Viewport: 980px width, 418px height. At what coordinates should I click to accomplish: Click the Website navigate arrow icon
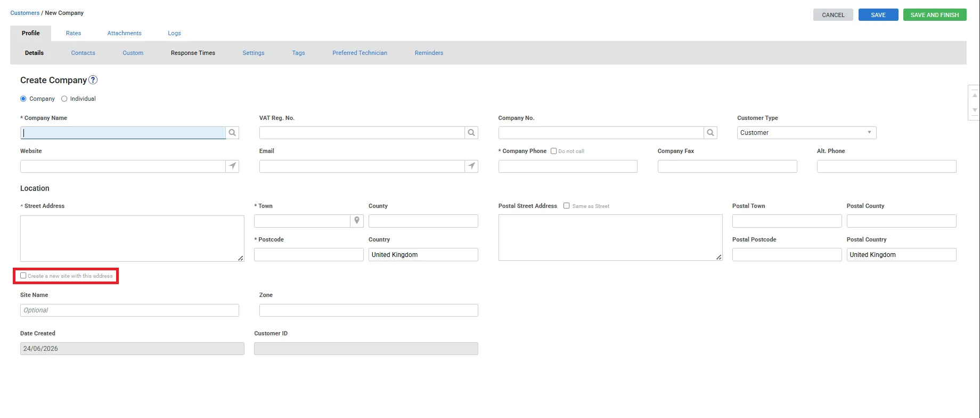pos(232,166)
